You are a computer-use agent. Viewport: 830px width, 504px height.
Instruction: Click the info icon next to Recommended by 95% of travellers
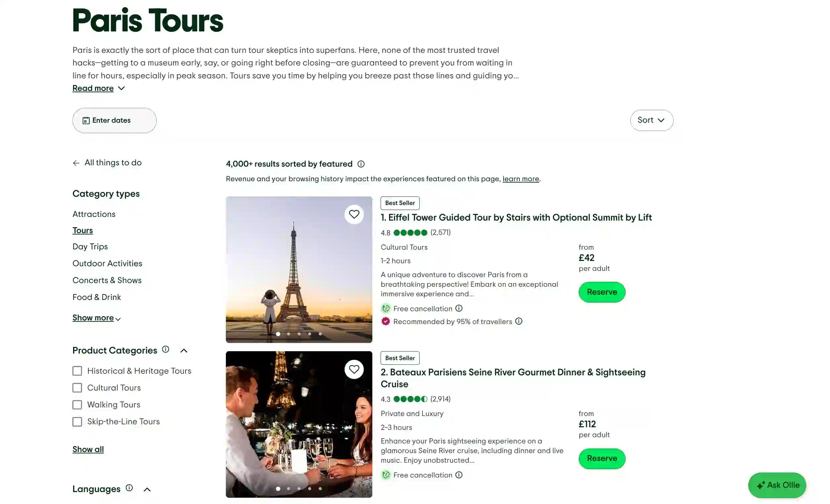(519, 321)
